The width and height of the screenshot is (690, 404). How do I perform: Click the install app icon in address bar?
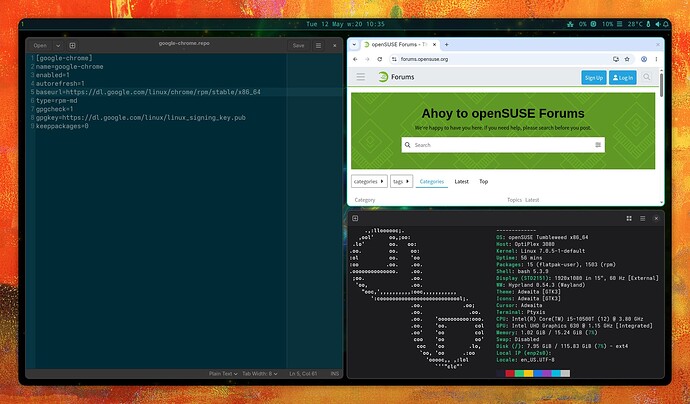(616, 59)
